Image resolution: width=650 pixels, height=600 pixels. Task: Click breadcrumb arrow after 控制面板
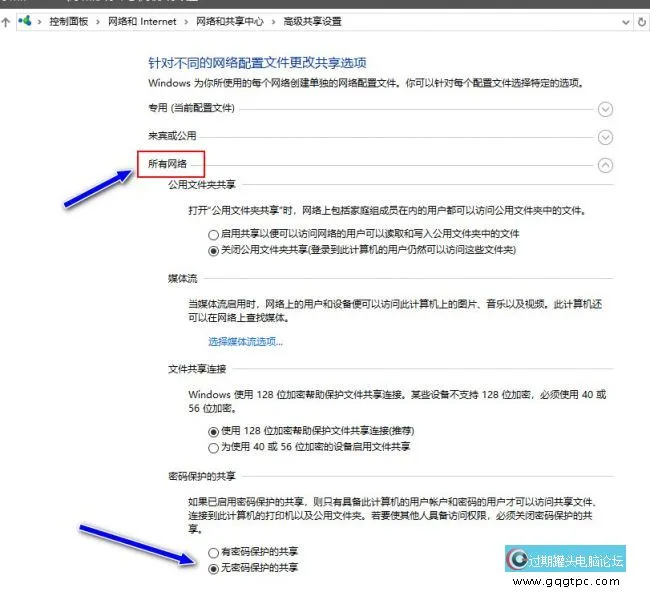100,20
